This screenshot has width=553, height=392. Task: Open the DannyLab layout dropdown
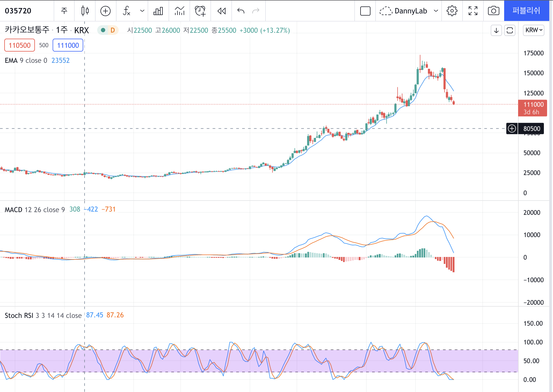[436, 11]
